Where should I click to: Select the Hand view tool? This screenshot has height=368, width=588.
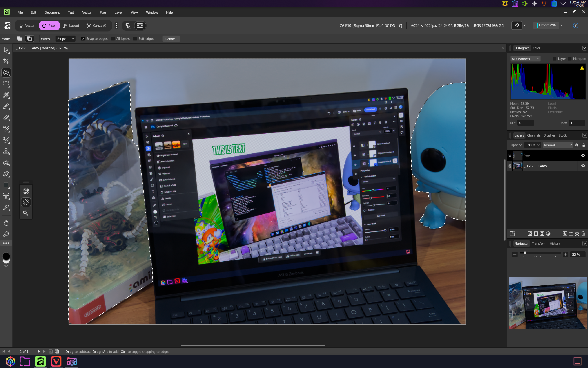tap(6, 223)
